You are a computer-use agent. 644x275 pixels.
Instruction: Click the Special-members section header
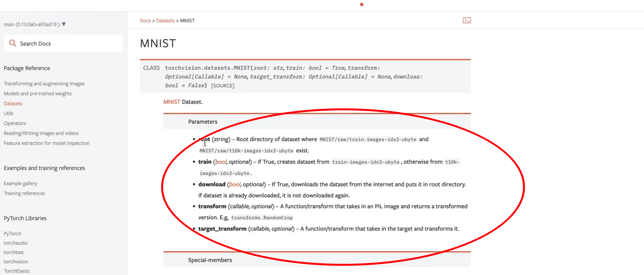[317, 260]
